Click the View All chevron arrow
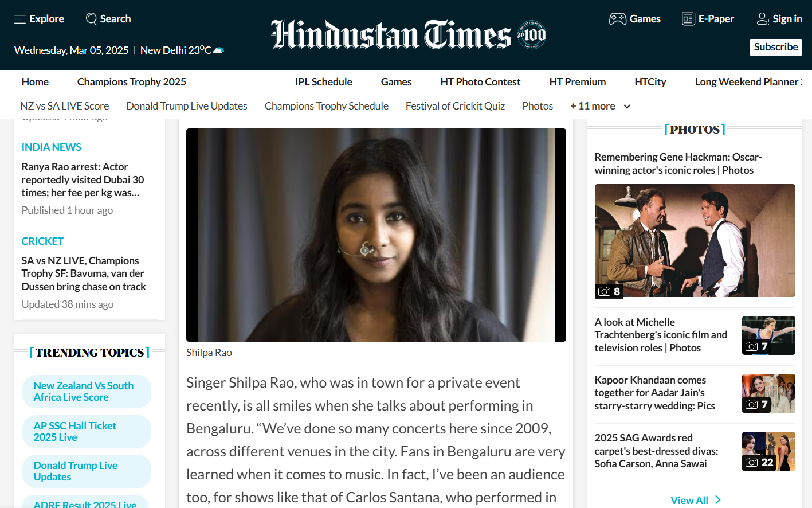This screenshot has width=812, height=508. pos(718,500)
